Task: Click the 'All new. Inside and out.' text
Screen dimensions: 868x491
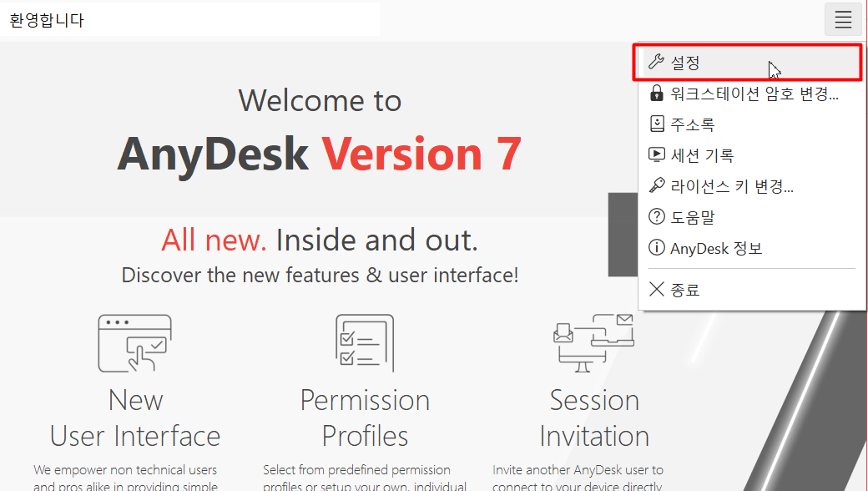Action: [x=320, y=240]
